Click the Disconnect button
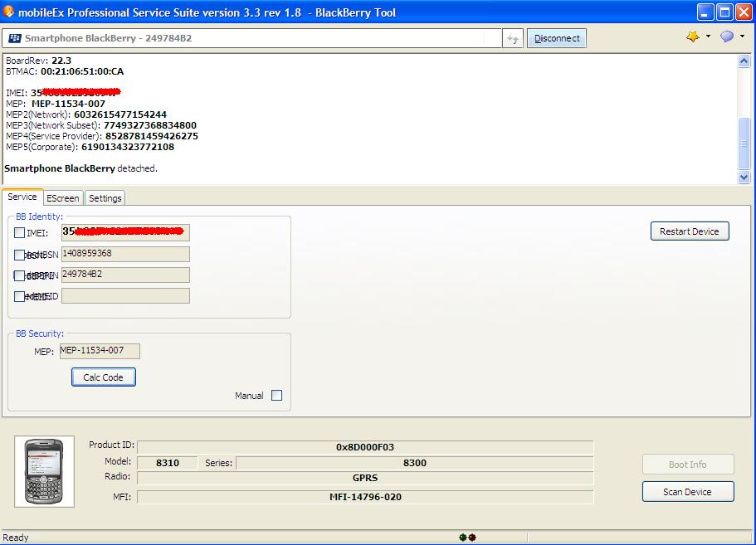The image size is (756, 545). coord(557,38)
